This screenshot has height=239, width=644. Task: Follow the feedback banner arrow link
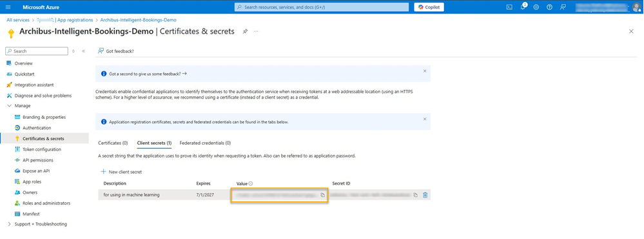(x=184, y=74)
